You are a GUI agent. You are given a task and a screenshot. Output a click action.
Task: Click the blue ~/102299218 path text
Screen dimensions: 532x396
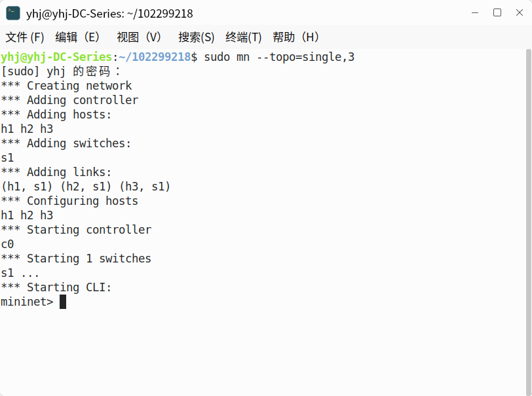tap(155, 57)
